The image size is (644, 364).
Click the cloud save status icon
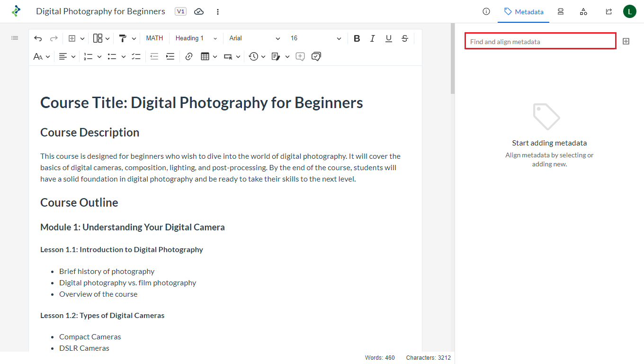pyautogui.click(x=199, y=11)
